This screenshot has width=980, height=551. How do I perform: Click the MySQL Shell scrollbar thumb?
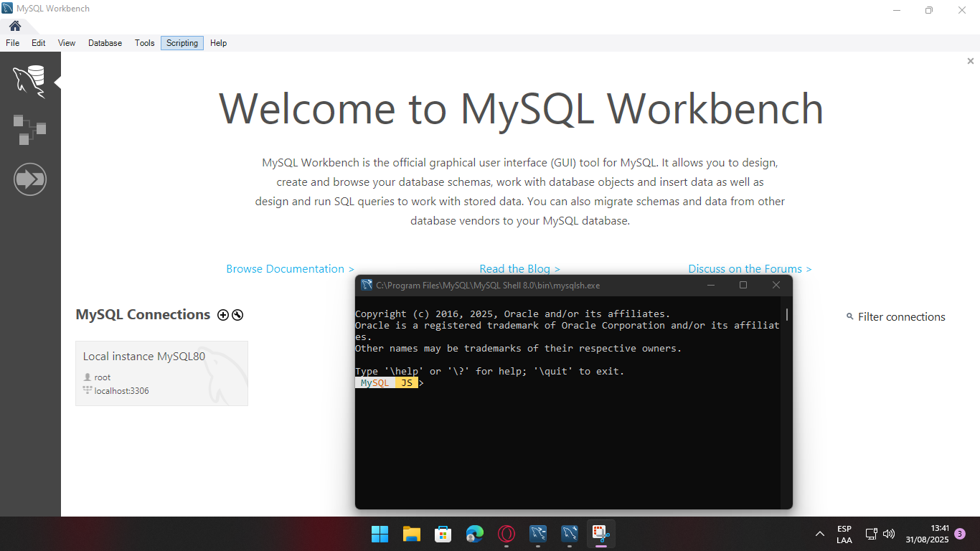tap(787, 314)
